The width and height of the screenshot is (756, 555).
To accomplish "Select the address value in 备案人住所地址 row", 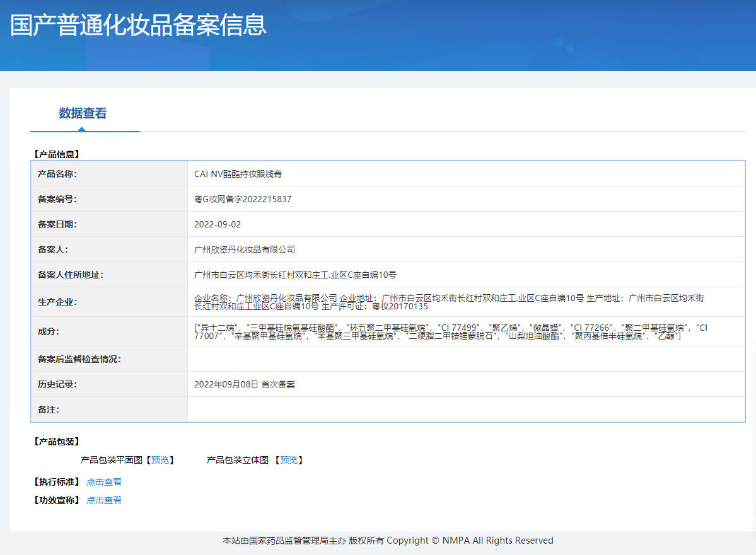I will click(295, 275).
